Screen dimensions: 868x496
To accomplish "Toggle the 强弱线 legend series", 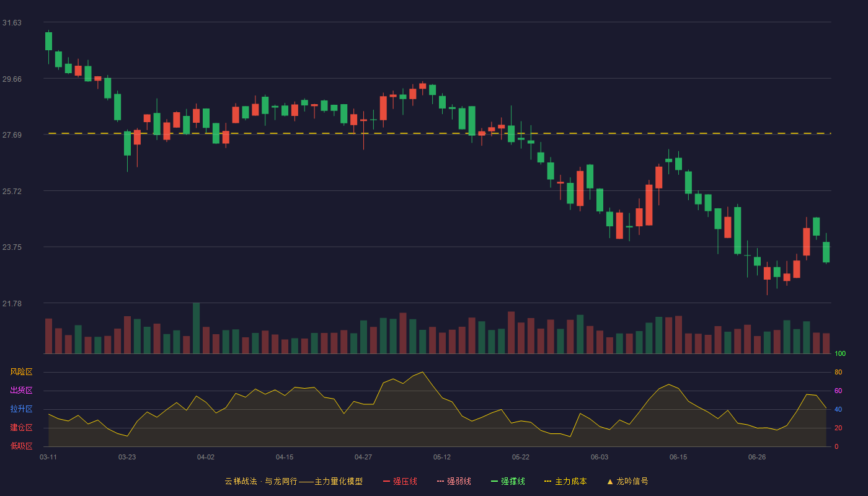I will (x=454, y=481).
